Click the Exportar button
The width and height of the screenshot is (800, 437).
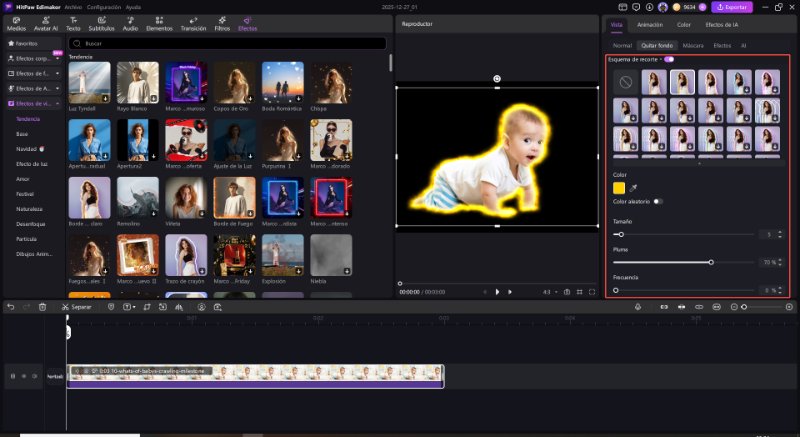732,7
